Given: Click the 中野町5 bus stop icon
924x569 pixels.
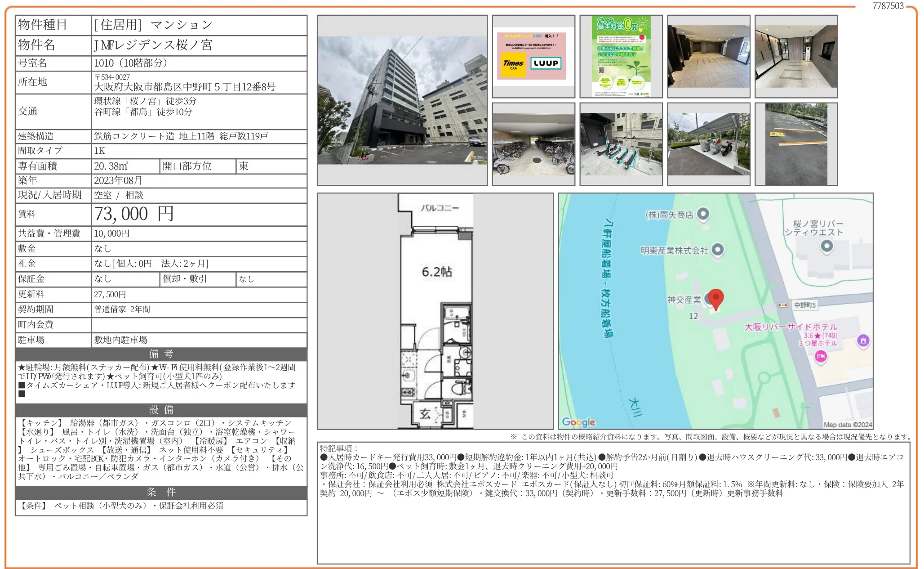Looking at the screenshot, I should pyautogui.click(x=783, y=305).
